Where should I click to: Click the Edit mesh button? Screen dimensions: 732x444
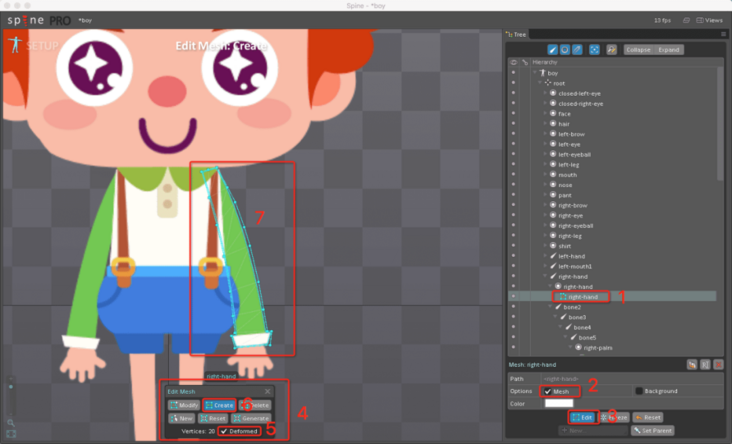(x=583, y=417)
